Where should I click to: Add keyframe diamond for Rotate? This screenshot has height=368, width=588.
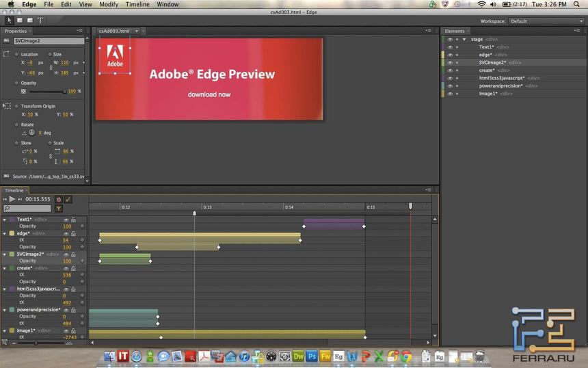coord(16,124)
